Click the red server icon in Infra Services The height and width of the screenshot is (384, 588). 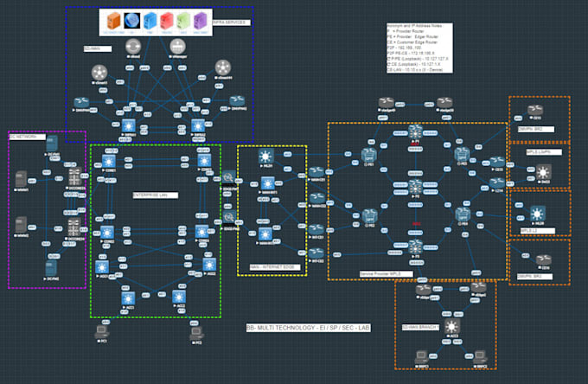(167, 21)
